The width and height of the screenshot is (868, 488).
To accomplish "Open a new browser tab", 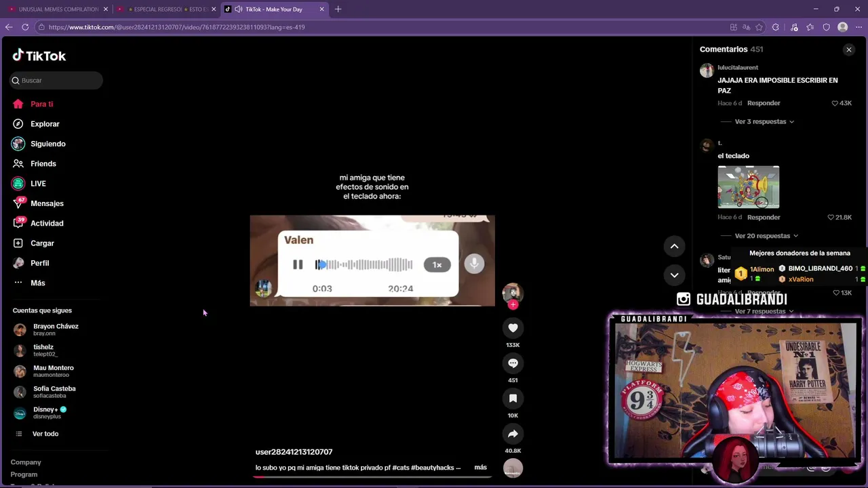I will pyautogui.click(x=338, y=9).
